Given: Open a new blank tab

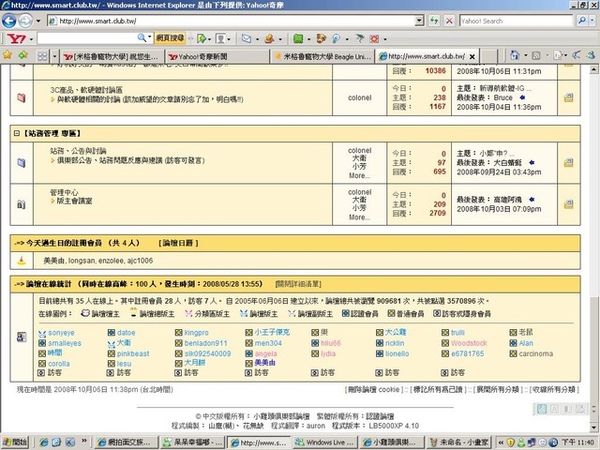Looking at the screenshot, I should click(489, 57).
